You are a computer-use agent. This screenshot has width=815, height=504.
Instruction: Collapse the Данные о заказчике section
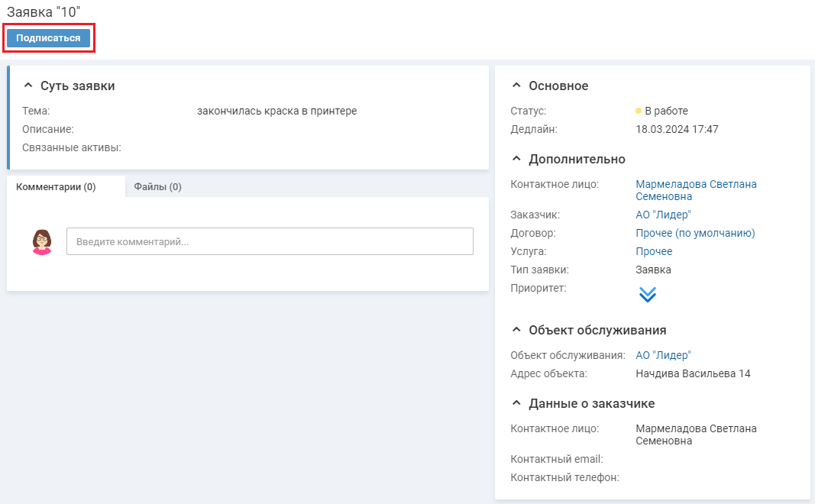pos(517,404)
